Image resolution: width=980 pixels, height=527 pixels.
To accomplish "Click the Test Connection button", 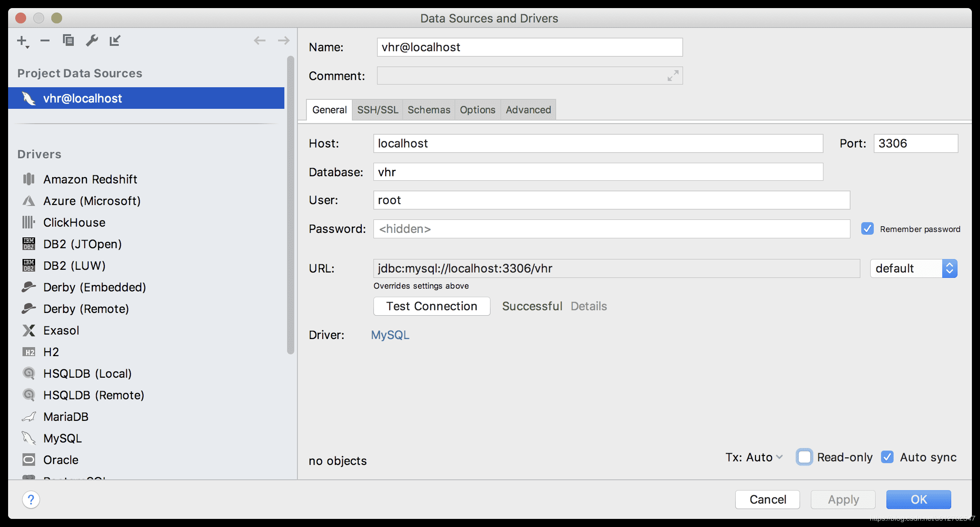I will tap(431, 306).
